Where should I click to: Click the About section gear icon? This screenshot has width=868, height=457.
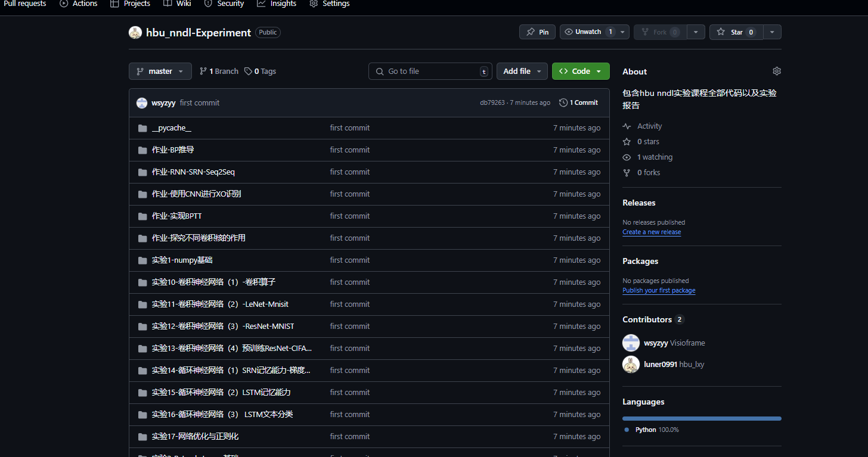(x=776, y=71)
